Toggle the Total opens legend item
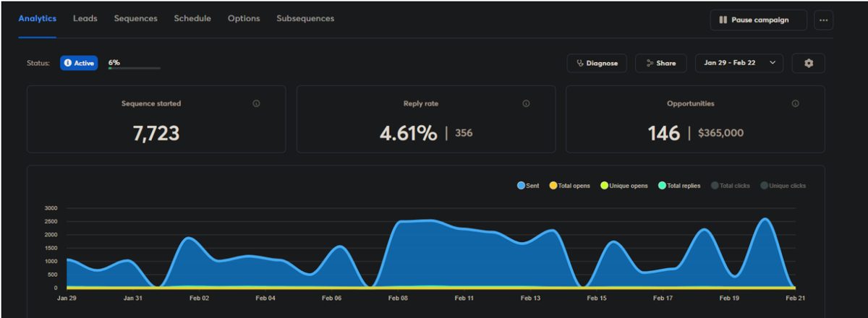868x318 pixels. click(568, 186)
